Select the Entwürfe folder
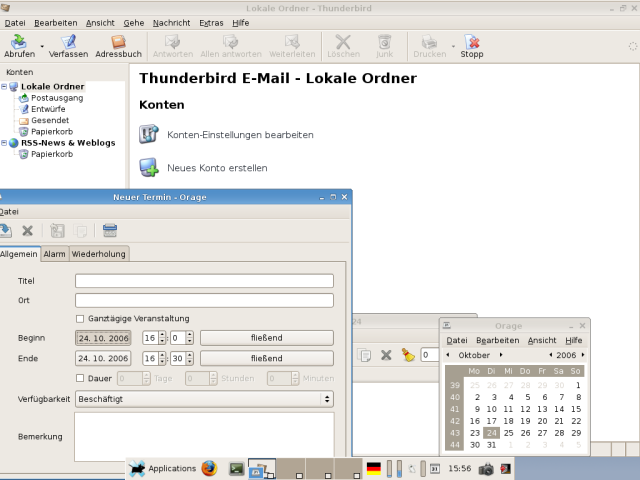 coord(48,109)
